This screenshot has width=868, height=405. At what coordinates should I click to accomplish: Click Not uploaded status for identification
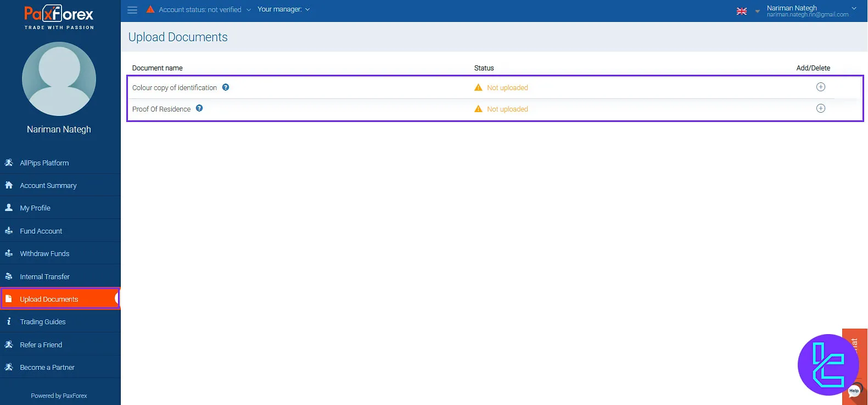[x=507, y=88]
